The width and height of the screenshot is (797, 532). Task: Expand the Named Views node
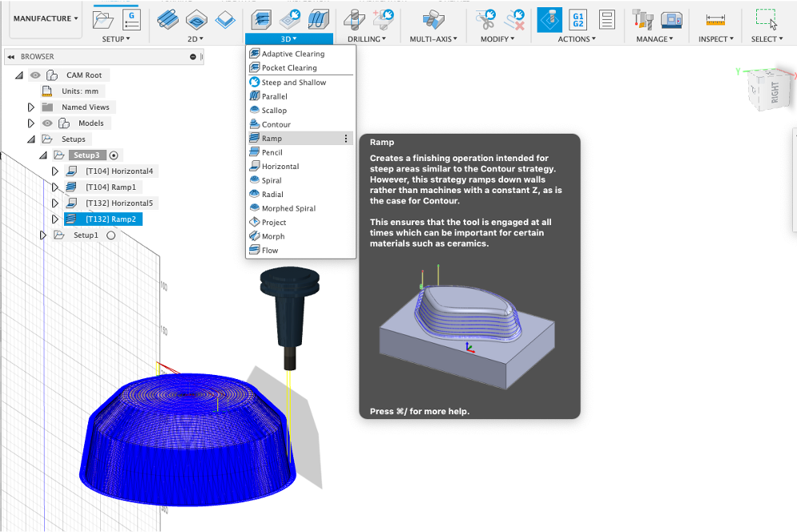(31, 107)
